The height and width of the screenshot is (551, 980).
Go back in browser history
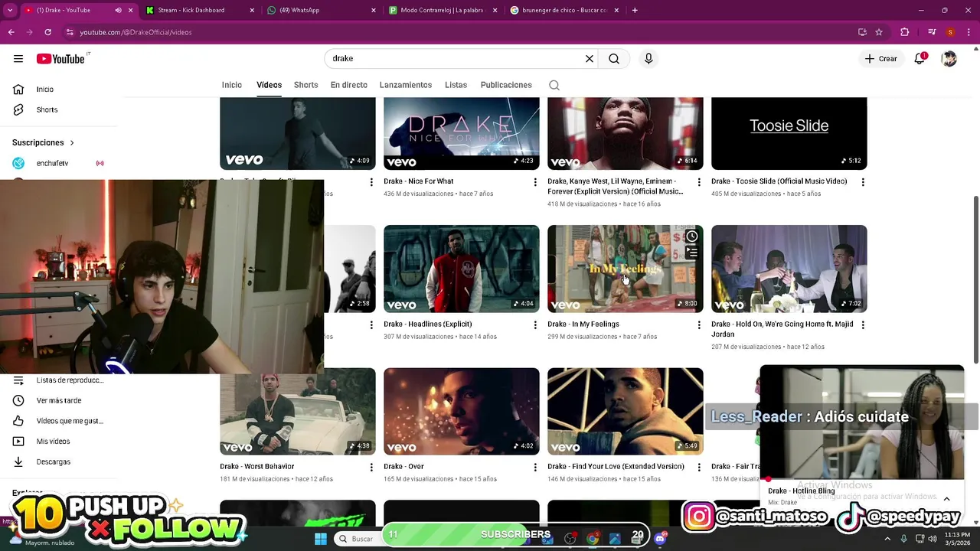click(x=11, y=32)
